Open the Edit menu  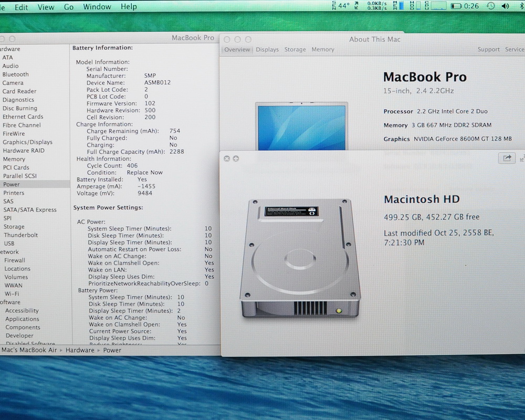[21, 7]
